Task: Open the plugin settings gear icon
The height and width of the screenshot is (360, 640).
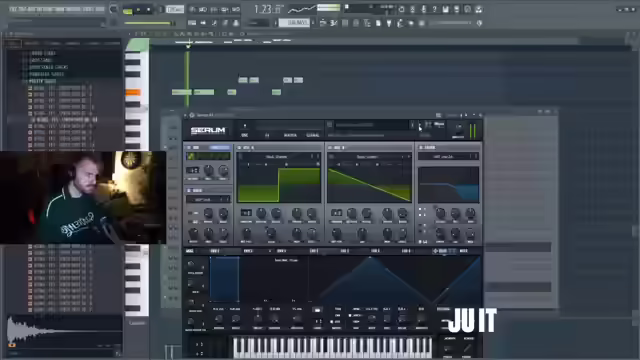Action: [x=192, y=115]
